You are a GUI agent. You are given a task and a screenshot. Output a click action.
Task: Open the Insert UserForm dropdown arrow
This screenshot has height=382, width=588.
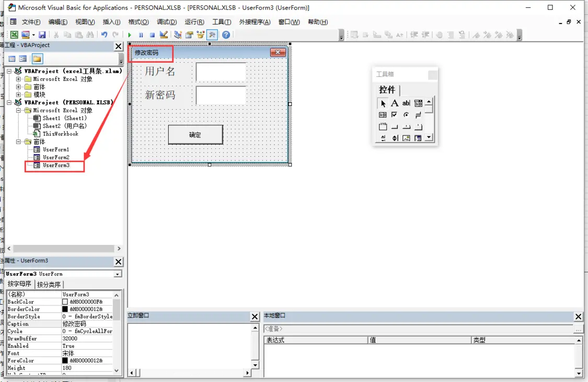click(33, 35)
